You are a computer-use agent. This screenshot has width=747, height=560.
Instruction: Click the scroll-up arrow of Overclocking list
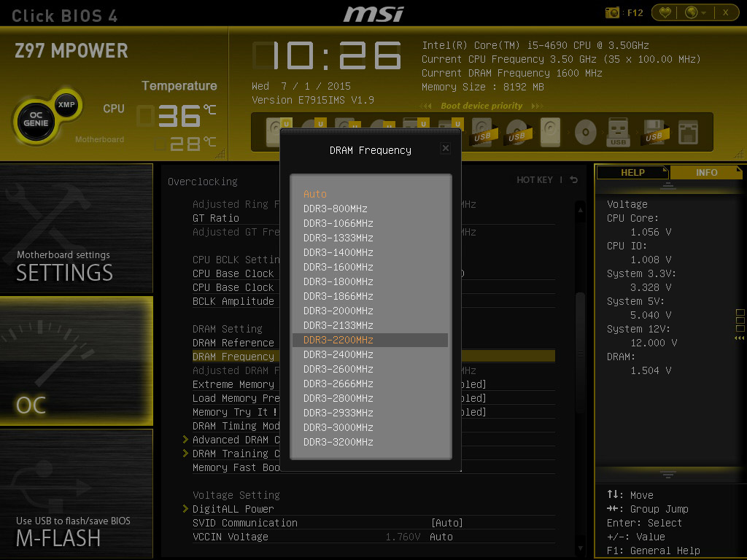[x=580, y=209]
